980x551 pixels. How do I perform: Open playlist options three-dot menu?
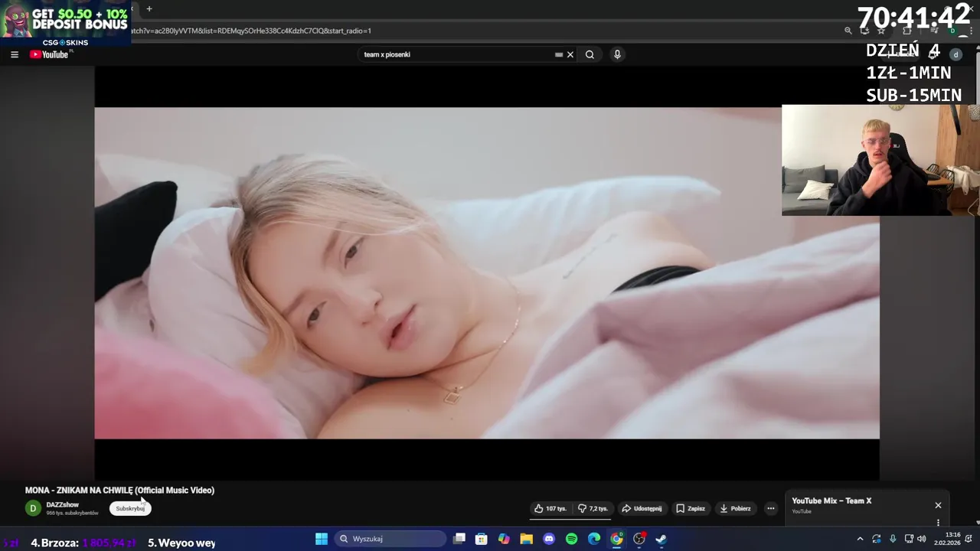point(938,522)
